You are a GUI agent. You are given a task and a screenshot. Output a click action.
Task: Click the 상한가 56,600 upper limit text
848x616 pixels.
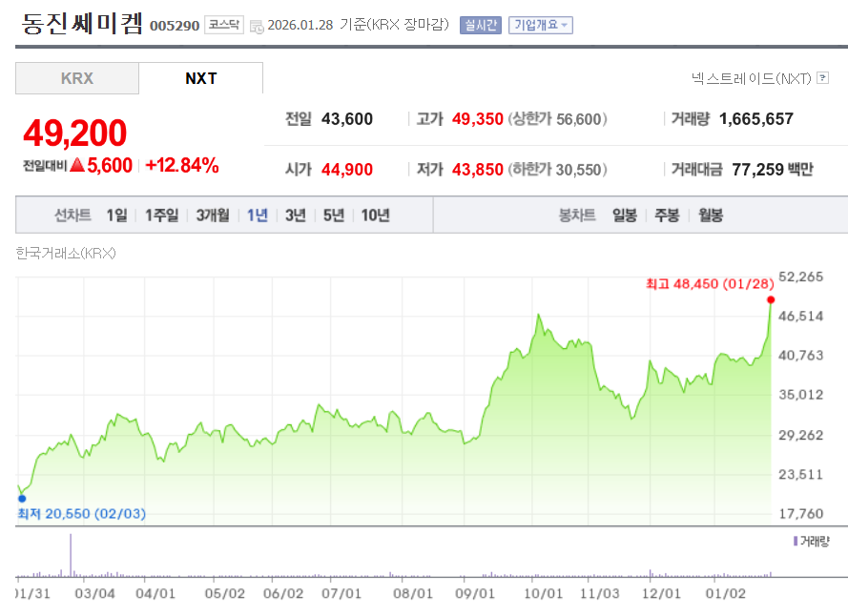557,119
